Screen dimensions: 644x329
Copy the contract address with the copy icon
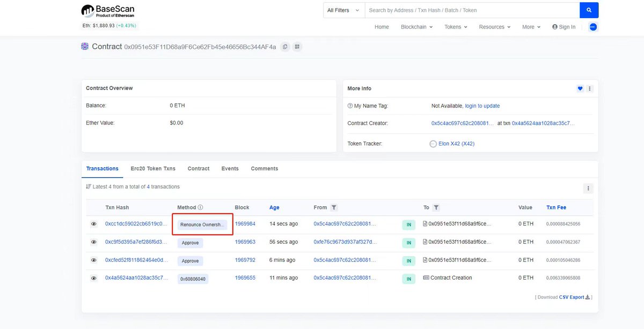pyautogui.click(x=285, y=47)
